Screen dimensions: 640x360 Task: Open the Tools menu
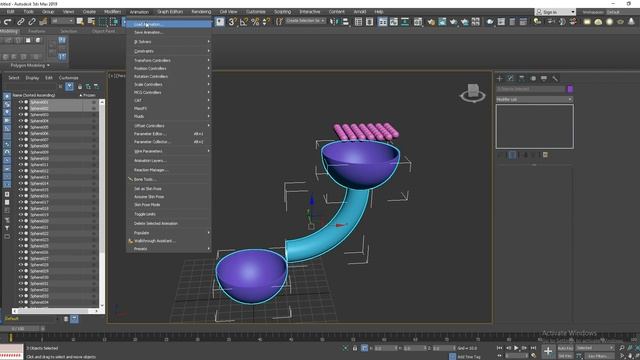pos(29,11)
